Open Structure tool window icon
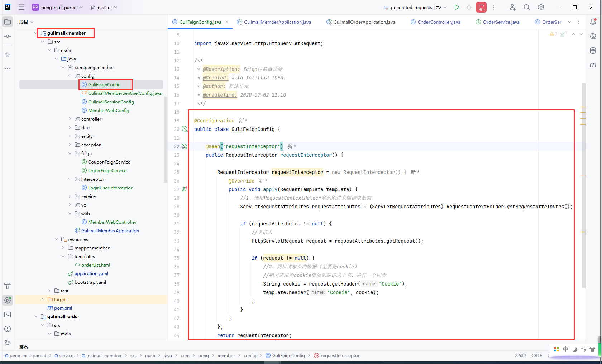Screen dimensions: 602x364 pos(8,54)
